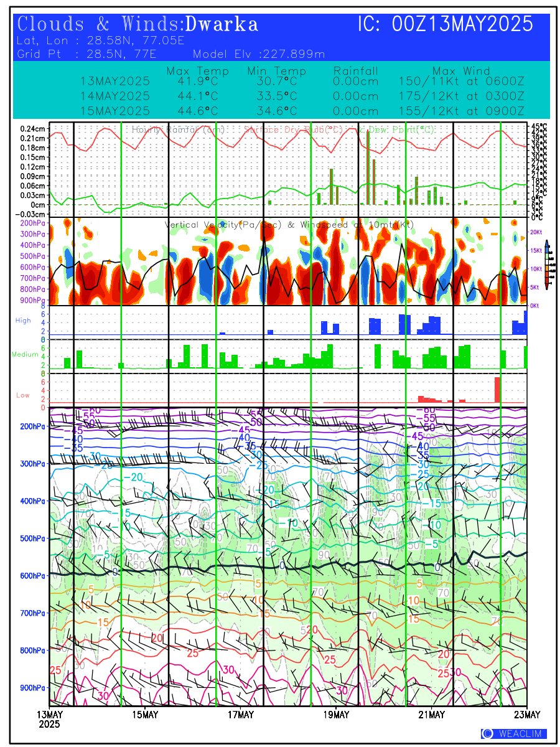Click the blue 600hPa label in wind panel
This screenshot has height=747, width=560.
[32, 576]
